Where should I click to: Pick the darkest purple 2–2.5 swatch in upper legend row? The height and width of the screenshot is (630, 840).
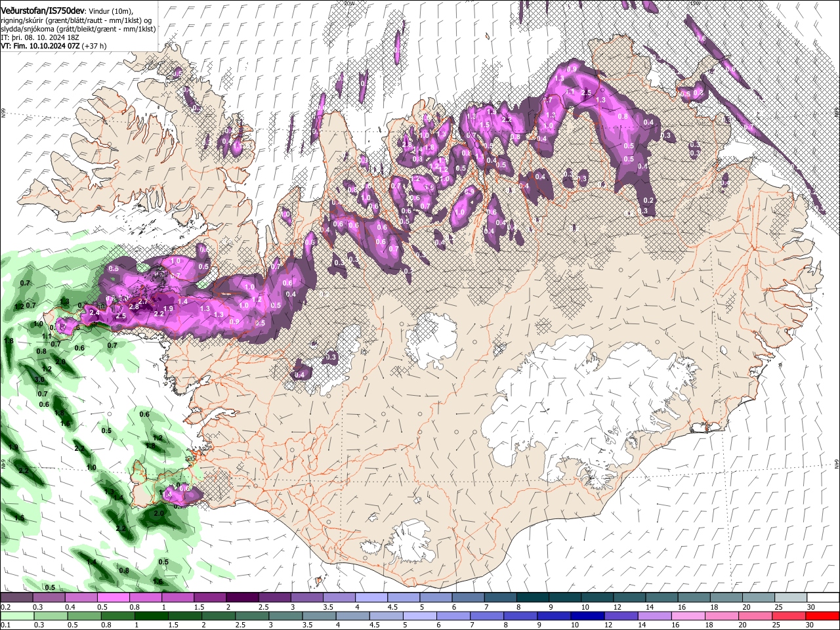click(x=242, y=598)
